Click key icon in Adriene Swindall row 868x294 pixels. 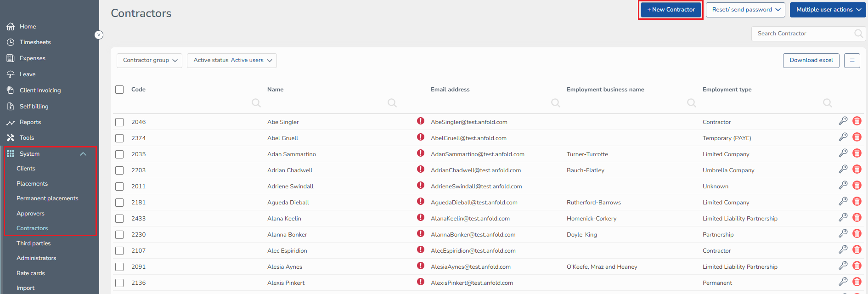click(x=843, y=185)
